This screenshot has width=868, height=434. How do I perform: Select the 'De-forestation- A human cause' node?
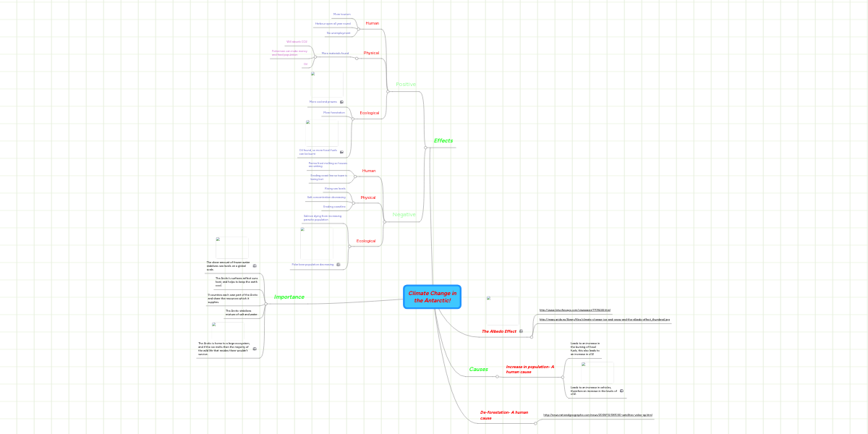pyautogui.click(x=504, y=415)
